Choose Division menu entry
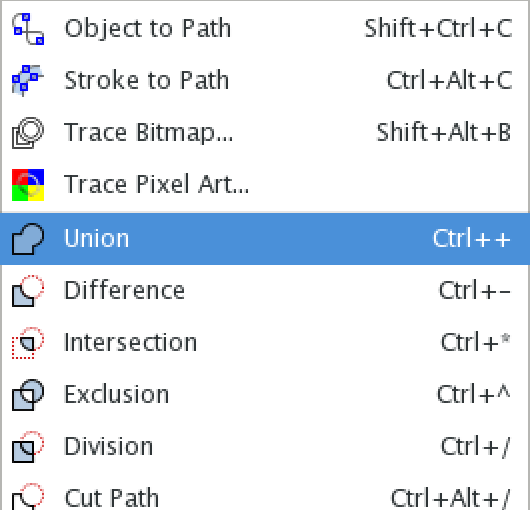Viewport: 530px width, 510px height. click(265, 447)
